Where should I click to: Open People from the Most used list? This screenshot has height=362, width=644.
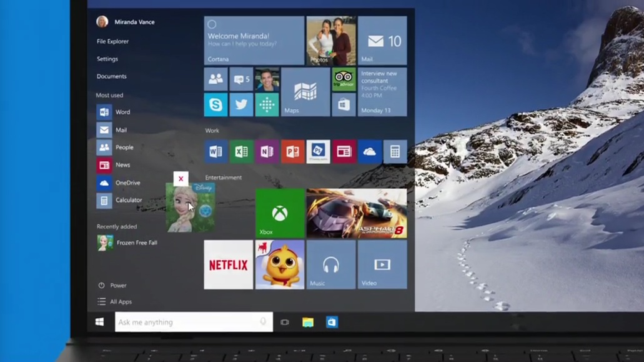115,147
